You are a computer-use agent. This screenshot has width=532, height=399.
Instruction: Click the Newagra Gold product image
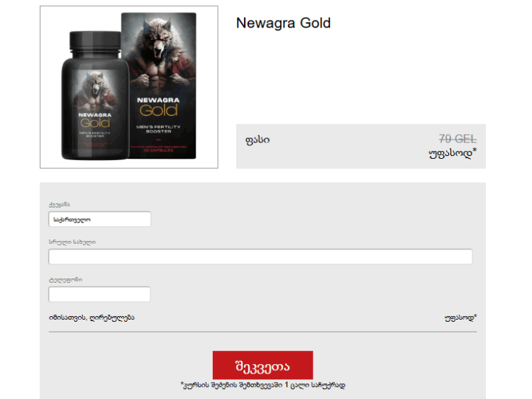point(128,87)
